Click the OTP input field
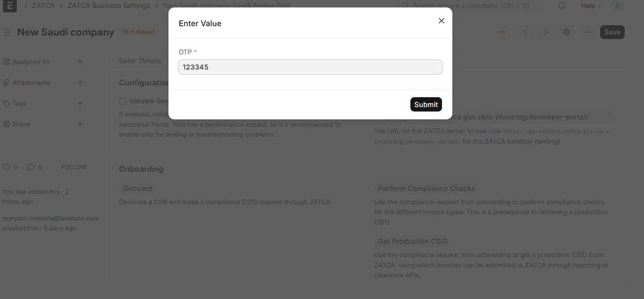 310,67
